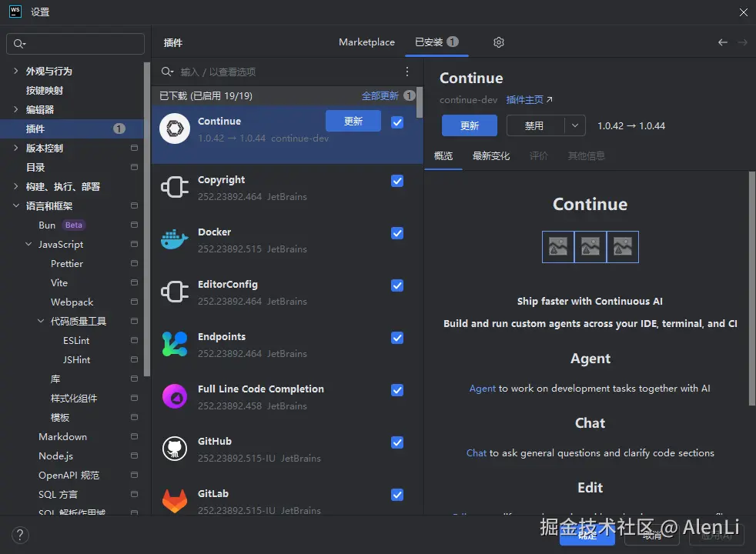756x554 pixels.
Task: Disable the Continue plugin checkbox
Action: click(397, 122)
